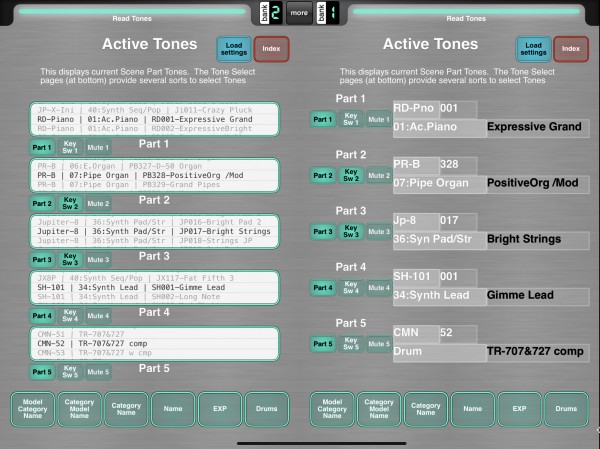This screenshot has width=600, height=449.
Task: Open Expressive Grand tone picker for Part 1
Action: pos(155,119)
